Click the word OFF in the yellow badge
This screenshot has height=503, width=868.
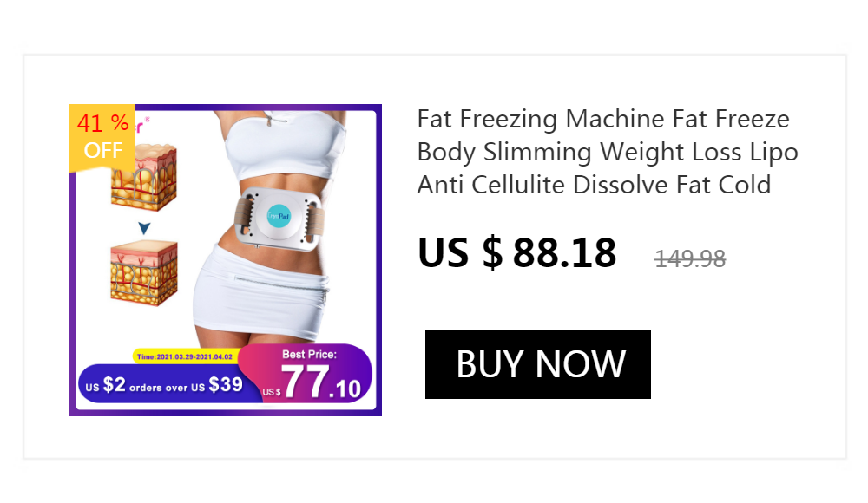[103, 150]
